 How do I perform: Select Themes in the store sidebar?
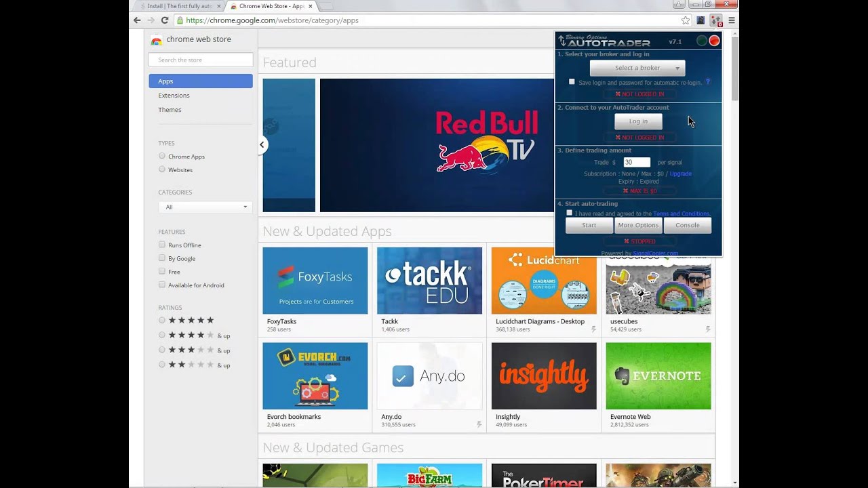[170, 110]
